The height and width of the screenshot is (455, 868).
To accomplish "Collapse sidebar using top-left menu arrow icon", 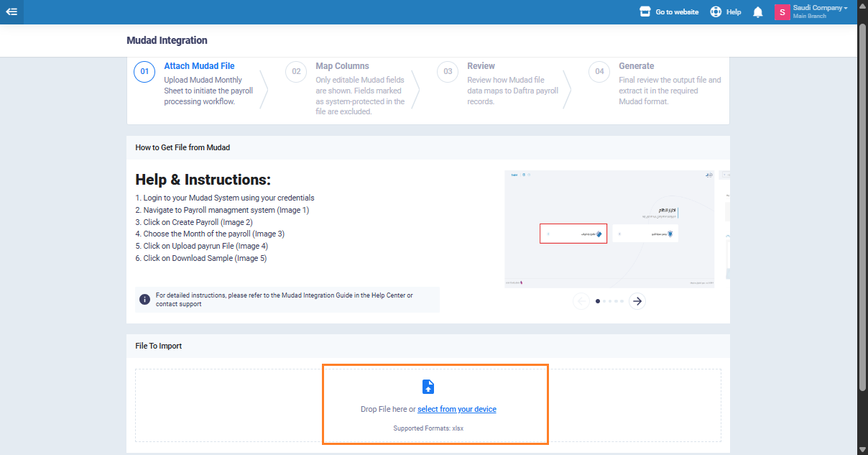I will coord(11,12).
